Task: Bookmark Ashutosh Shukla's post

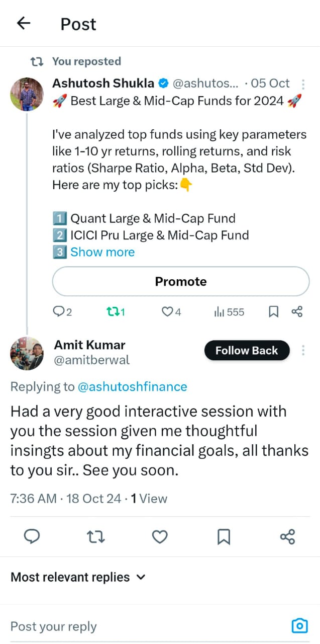Action: pos(273,312)
